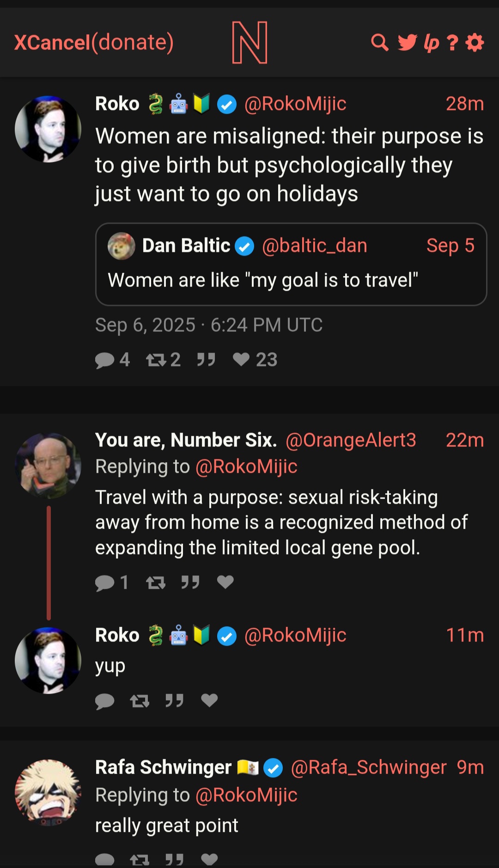Screen dimensions: 499x868
Task: Open the @Rafa_Schwinger profile handle
Action: point(368,767)
